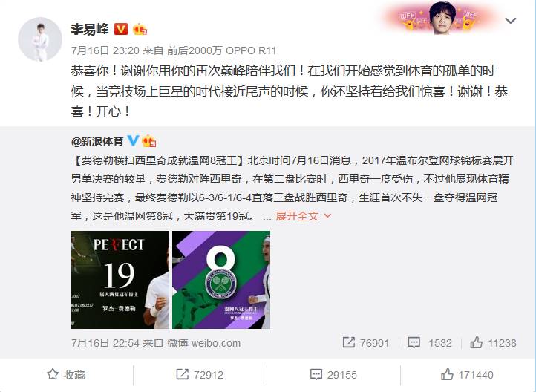536x392 pixels.
Task: Like the original post with 11238 likes
Action: pyautogui.click(x=493, y=342)
